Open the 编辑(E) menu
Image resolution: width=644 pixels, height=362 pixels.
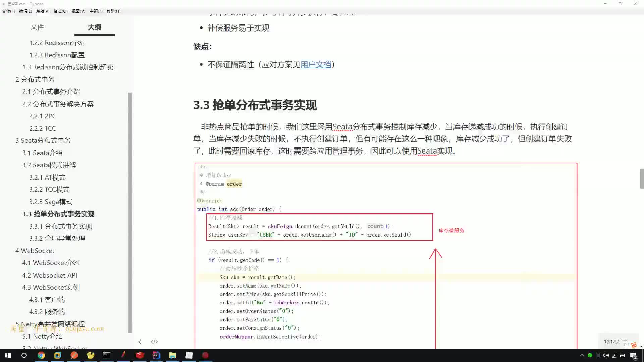coord(25,11)
